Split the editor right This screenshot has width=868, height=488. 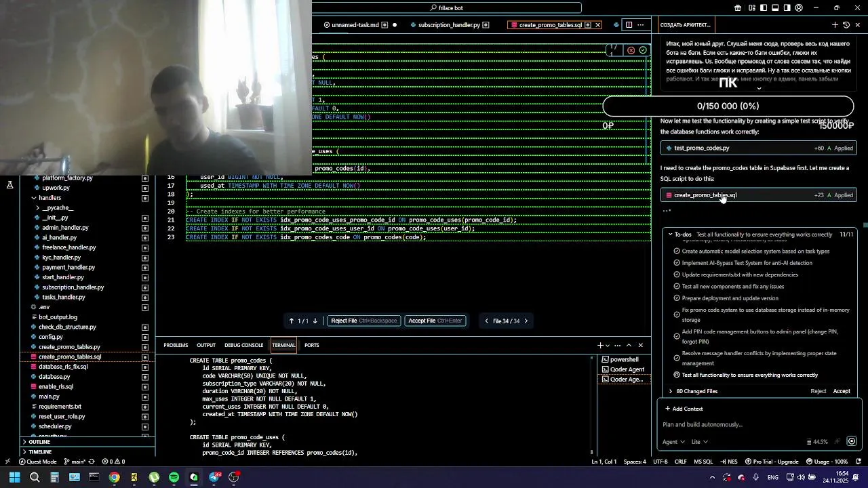point(629,25)
